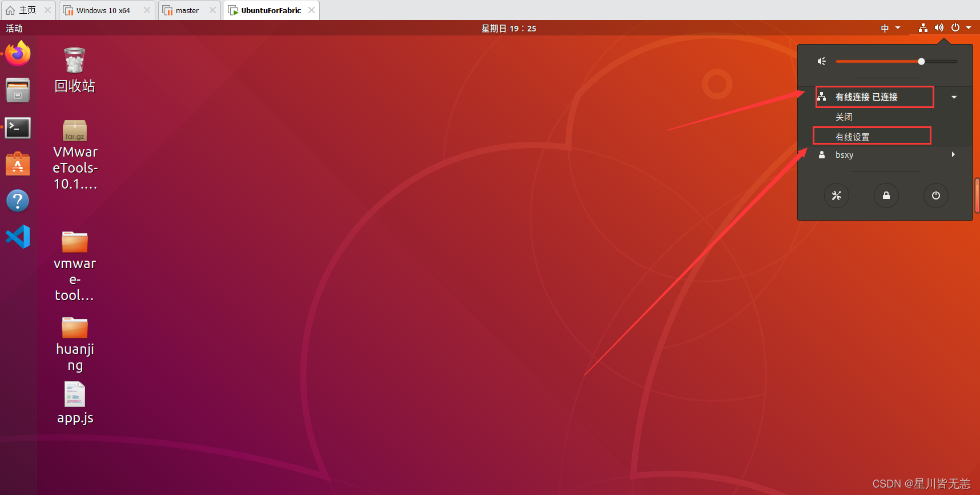Open power off button in system menu
Viewport: 980px width, 495px height.
[936, 195]
